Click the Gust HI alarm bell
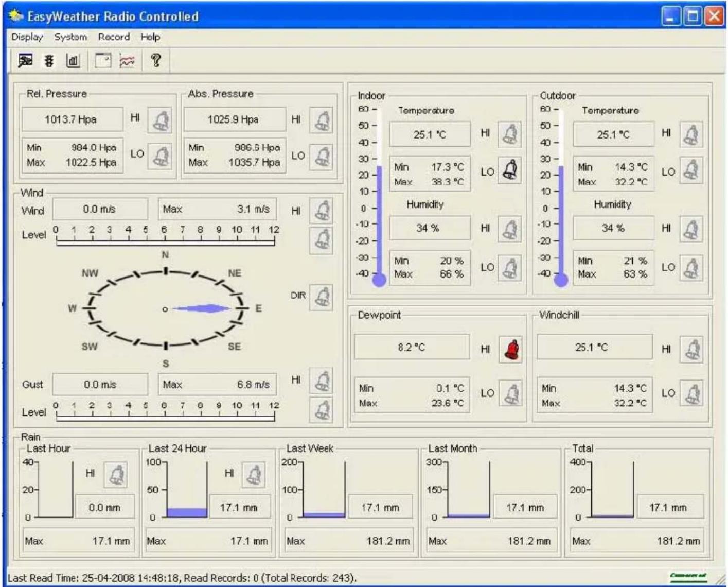Image resolution: width=728 pixels, height=587 pixels. [x=322, y=381]
